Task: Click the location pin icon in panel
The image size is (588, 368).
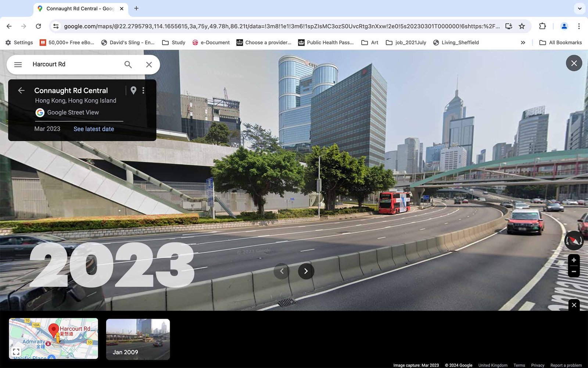Action: pyautogui.click(x=133, y=90)
